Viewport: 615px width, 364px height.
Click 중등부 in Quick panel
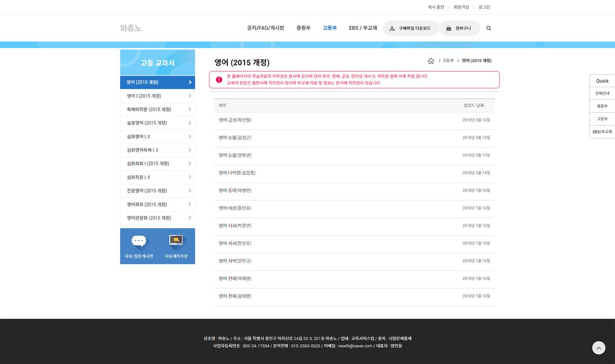click(602, 106)
